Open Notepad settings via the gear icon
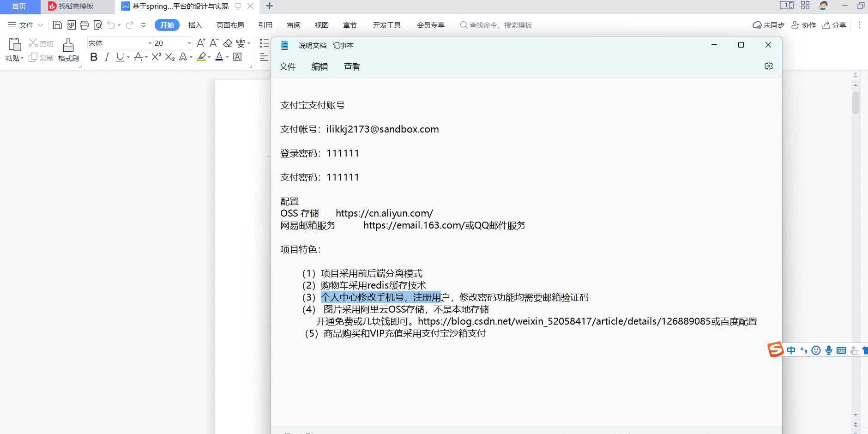This screenshot has width=868, height=434. (x=769, y=66)
